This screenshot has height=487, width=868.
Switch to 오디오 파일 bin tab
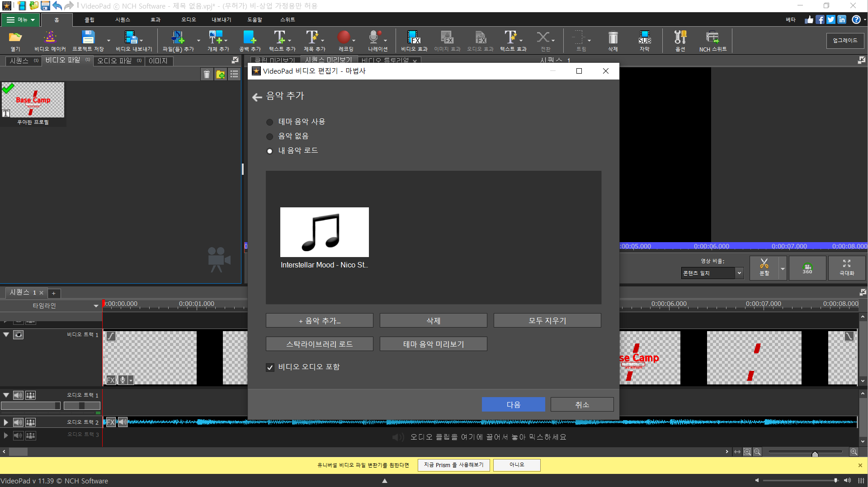pyautogui.click(x=120, y=61)
